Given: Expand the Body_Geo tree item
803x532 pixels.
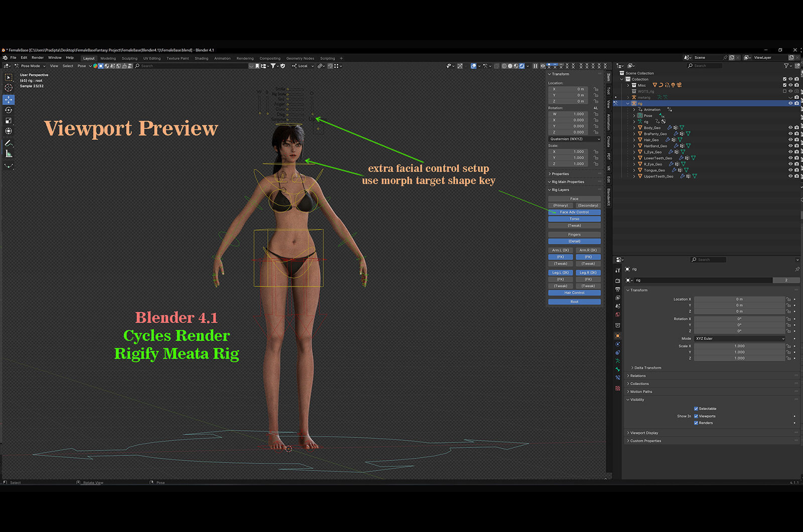Looking at the screenshot, I should point(634,128).
